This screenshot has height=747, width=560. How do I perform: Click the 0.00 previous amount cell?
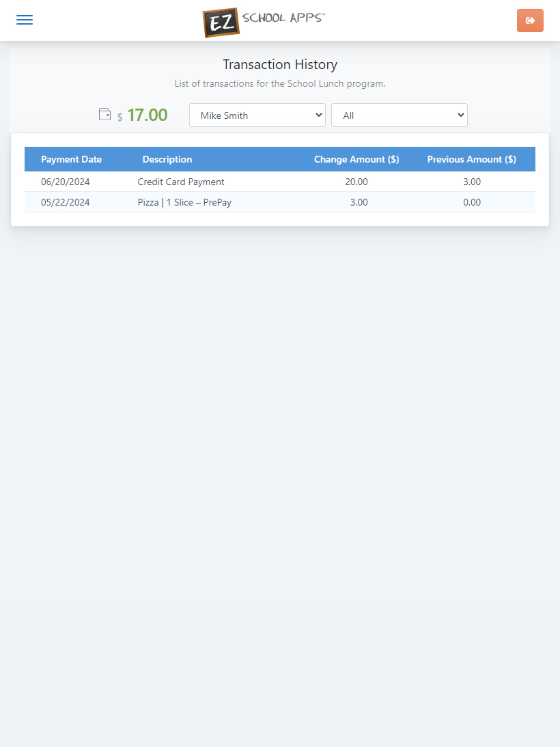(x=471, y=202)
